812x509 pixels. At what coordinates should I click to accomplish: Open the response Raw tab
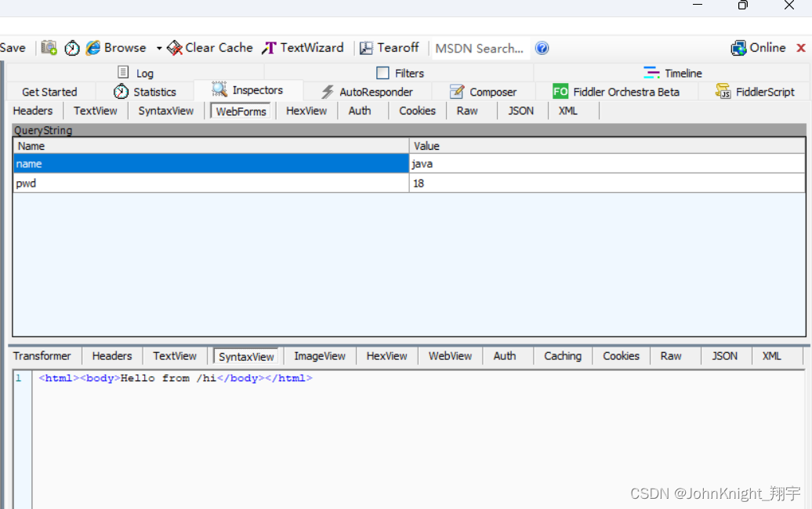click(x=671, y=356)
